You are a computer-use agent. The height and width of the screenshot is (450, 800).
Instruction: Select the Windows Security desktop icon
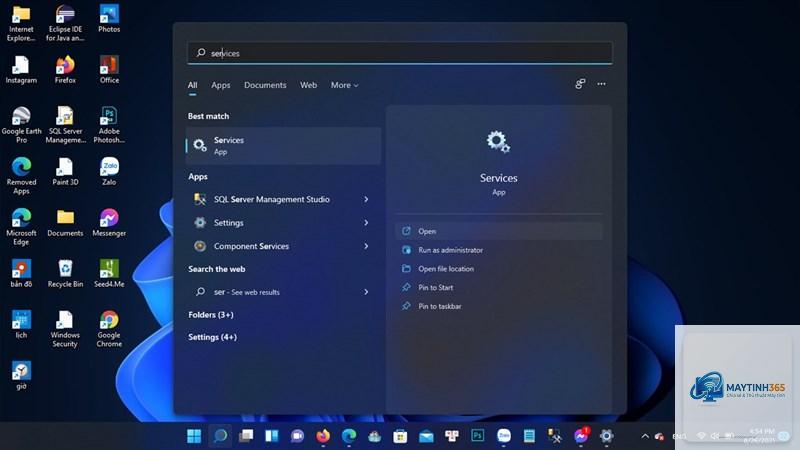point(65,330)
